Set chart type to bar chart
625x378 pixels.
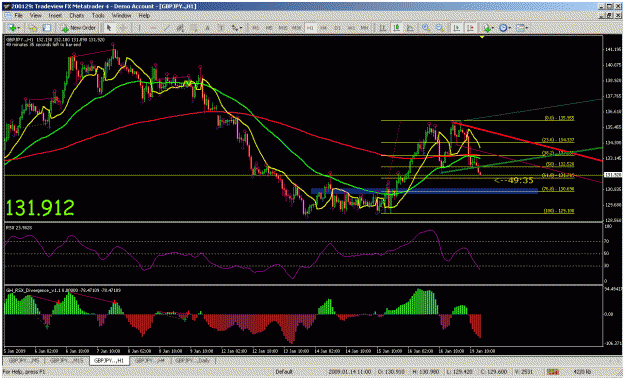tap(383, 28)
